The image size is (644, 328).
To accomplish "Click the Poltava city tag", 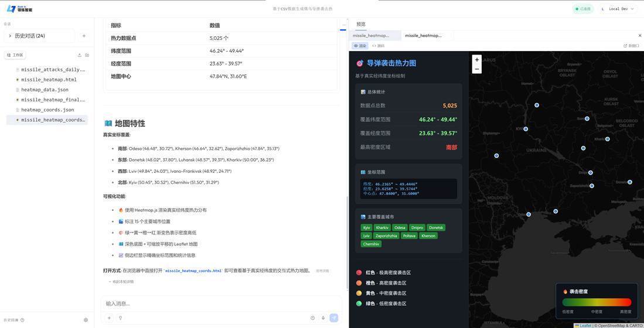I will tap(409, 235).
